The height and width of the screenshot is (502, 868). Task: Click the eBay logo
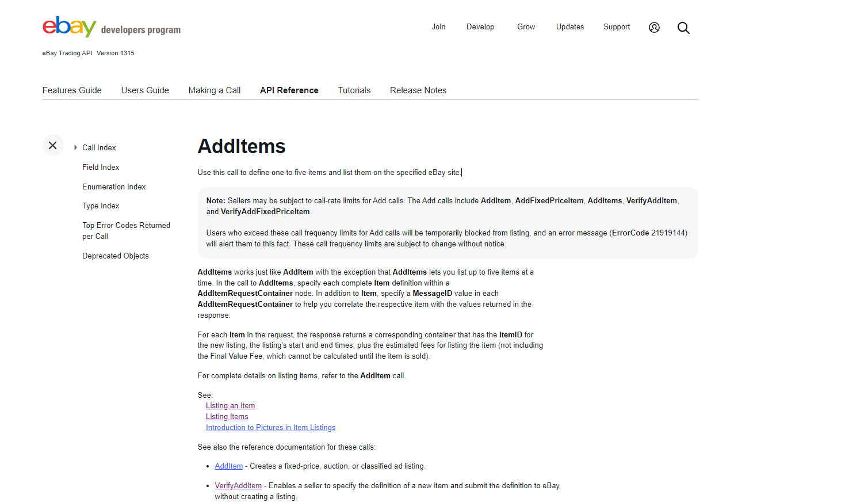[69, 26]
